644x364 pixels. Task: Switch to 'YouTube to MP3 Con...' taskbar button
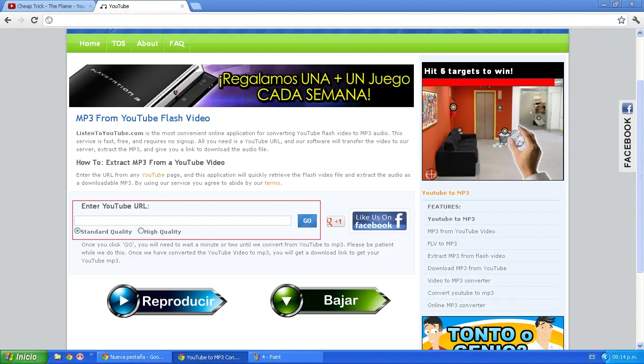pos(210,357)
